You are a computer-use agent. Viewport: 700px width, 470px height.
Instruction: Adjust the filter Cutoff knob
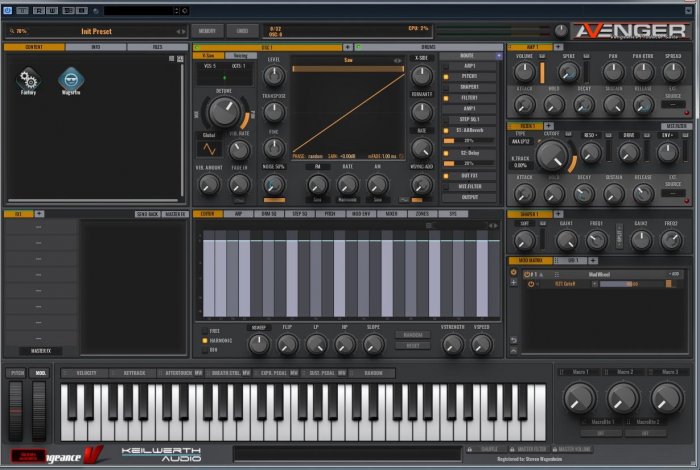click(552, 156)
